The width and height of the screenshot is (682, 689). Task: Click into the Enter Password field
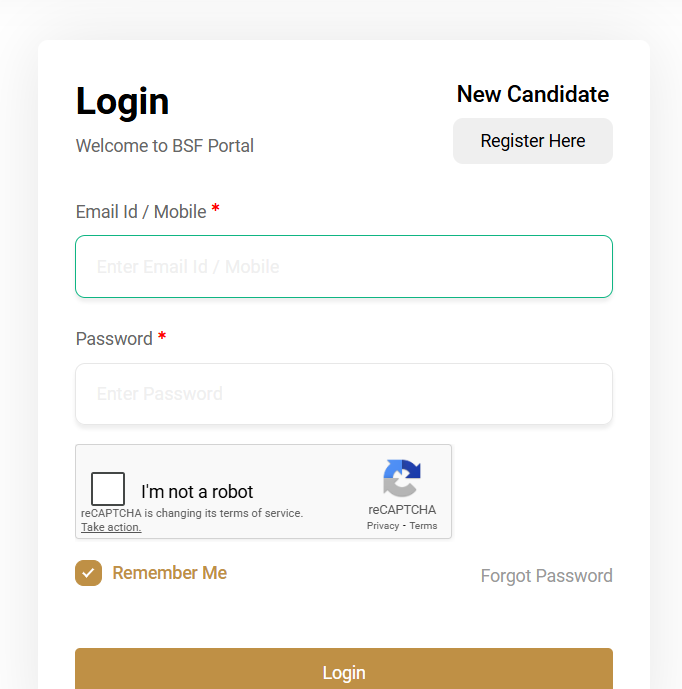pyautogui.click(x=343, y=394)
